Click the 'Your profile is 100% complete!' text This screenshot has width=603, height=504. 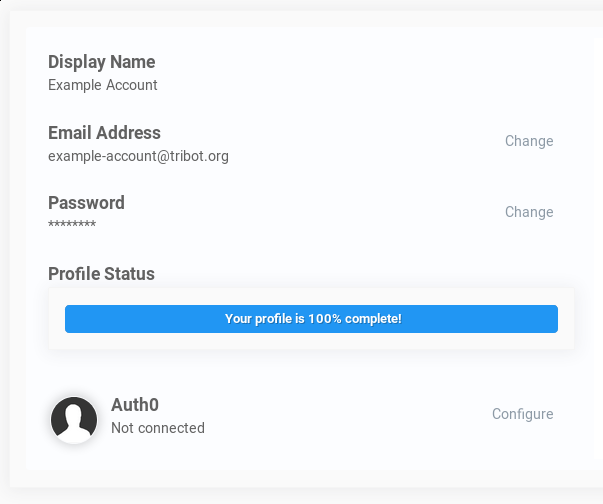pyautogui.click(x=313, y=319)
